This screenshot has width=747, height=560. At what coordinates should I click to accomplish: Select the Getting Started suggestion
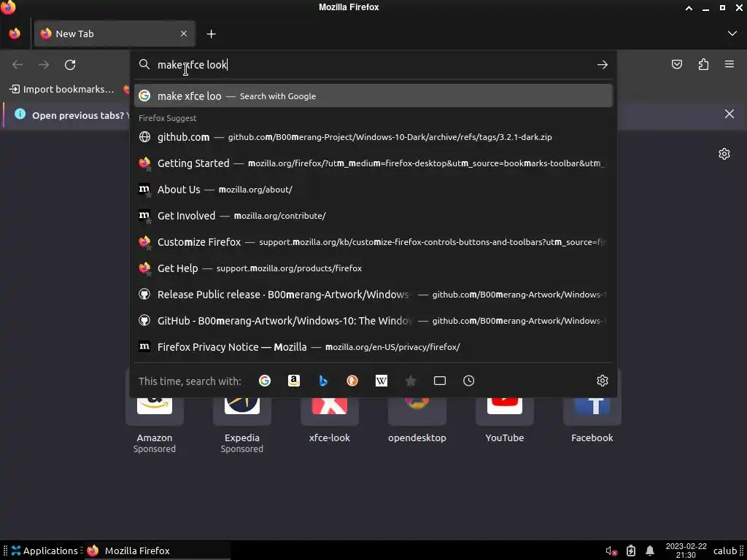pyautogui.click(x=373, y=163)
